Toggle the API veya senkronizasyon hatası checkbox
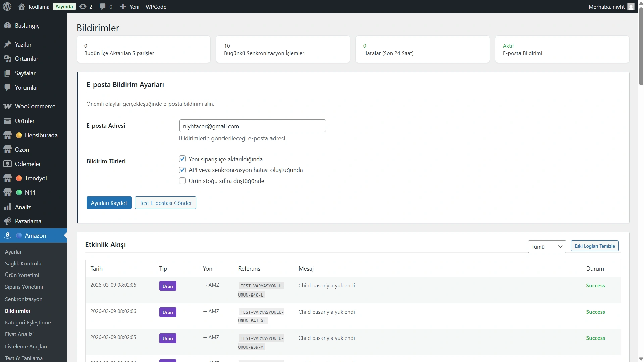 (x=182, y=170)
